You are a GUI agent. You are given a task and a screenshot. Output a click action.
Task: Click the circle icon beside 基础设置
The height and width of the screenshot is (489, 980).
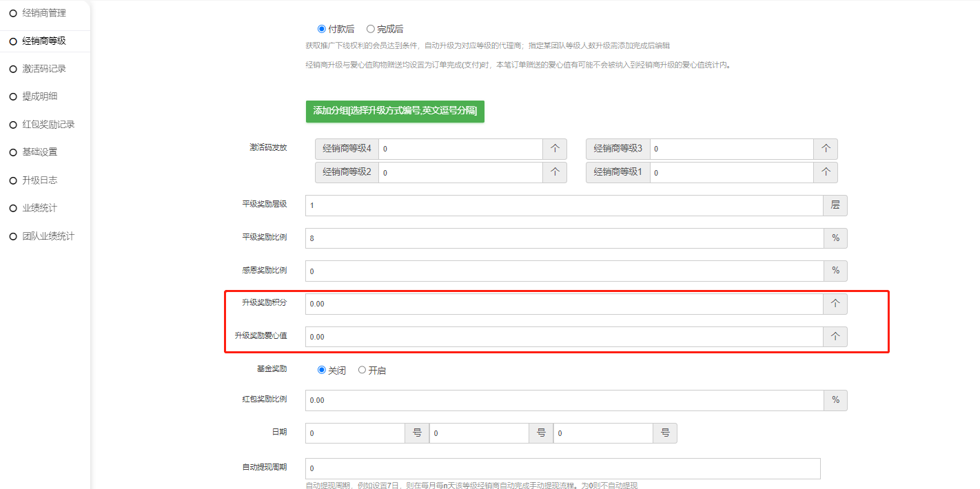pyautogui.click(x=12, y=152)
